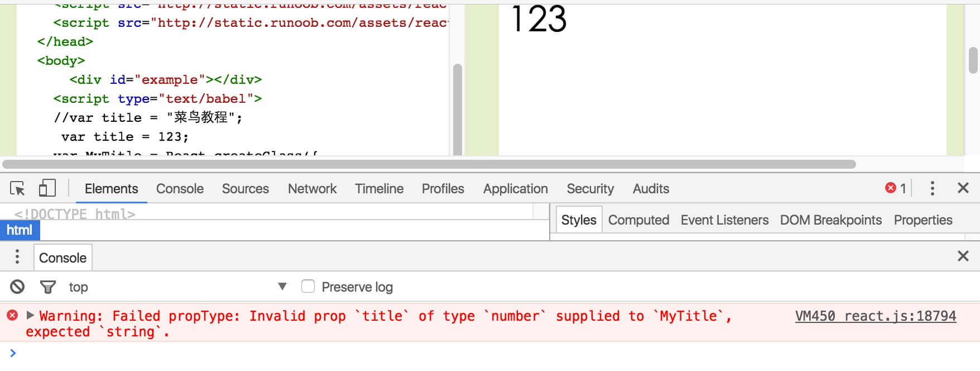Activate the inspect element picker icon

click(x=17, y=189)
